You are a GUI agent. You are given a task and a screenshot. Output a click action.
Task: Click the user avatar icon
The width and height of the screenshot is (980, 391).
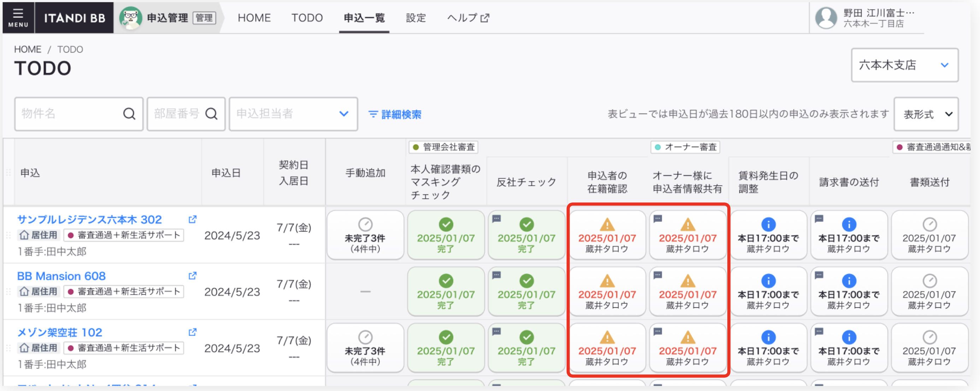(x=826, y=18)
